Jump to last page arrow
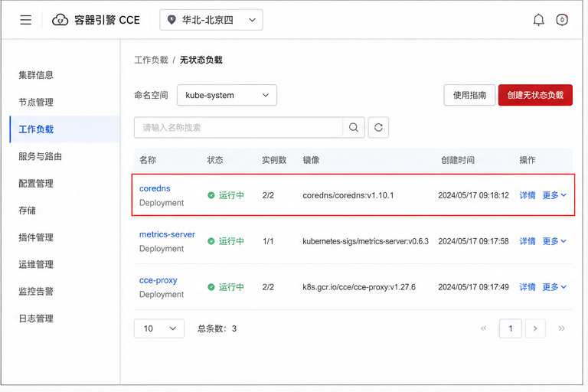The width and height of the screenshot is (588, 392). tap(561, 328)
